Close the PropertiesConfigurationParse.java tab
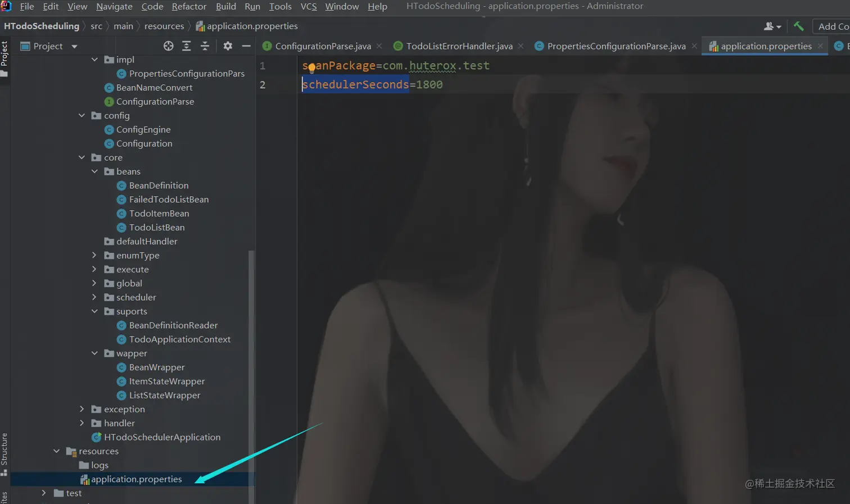This screenshot has height=504, width=850. (694, 46)
